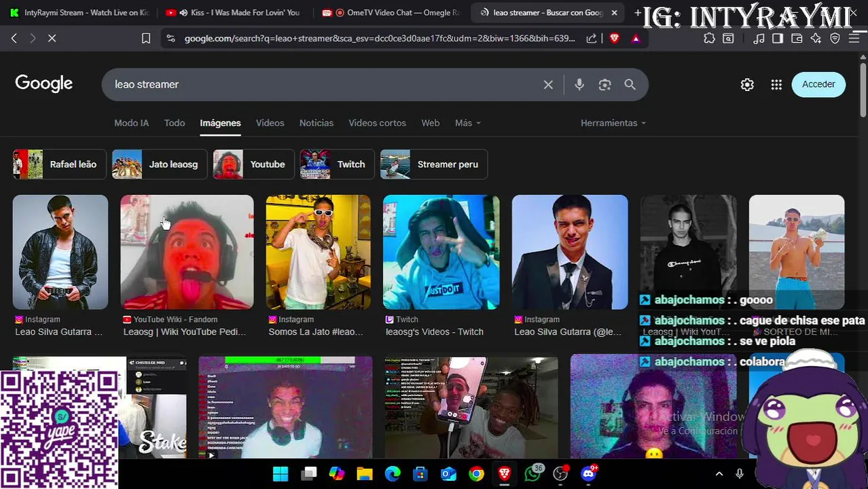Start voice search with microphone
Screen dimensions: 868x489
pyautogui.click(x=579, y=85)
